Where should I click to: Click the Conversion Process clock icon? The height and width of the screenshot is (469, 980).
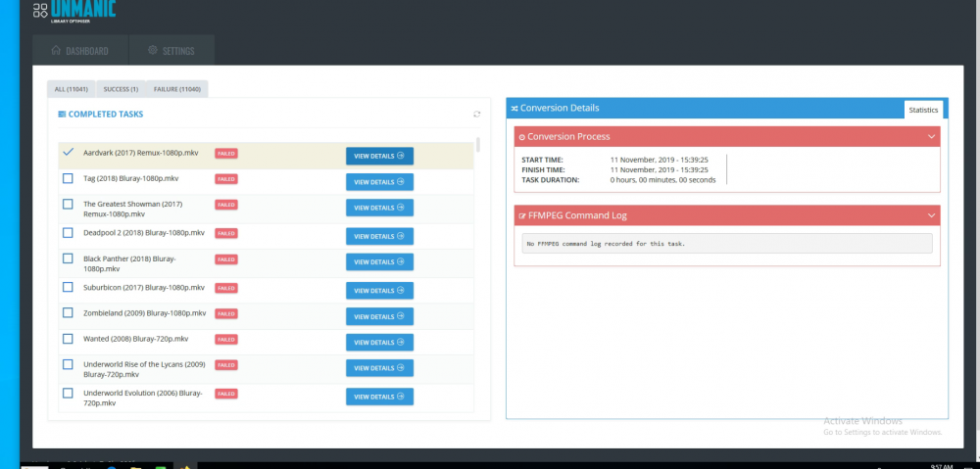(522, 137)
